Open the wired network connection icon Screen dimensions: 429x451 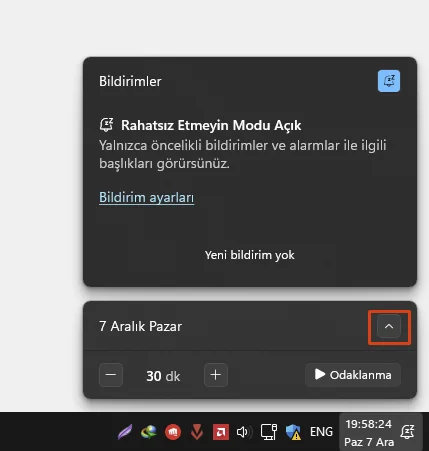pos(269,432)
